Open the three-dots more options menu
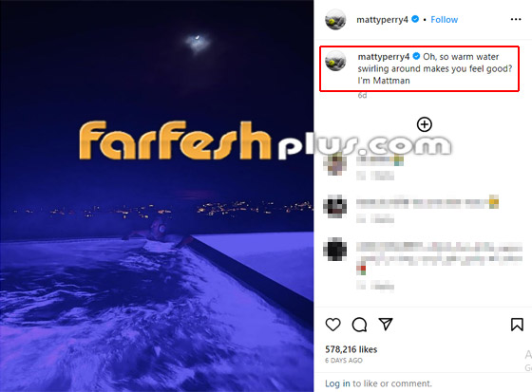 click(x=516, y=19)
